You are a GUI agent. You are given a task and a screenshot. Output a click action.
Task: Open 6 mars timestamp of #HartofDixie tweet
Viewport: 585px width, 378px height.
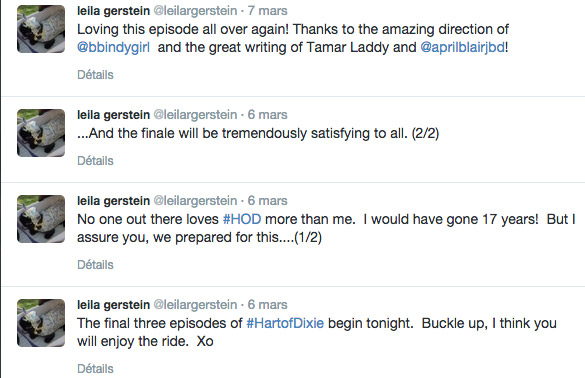click(x=268, y=304)
